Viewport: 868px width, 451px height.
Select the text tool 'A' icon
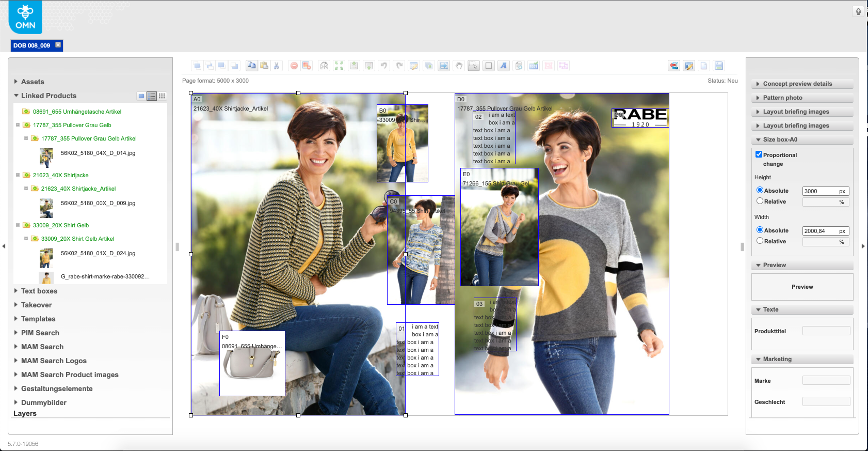(504, 66)
